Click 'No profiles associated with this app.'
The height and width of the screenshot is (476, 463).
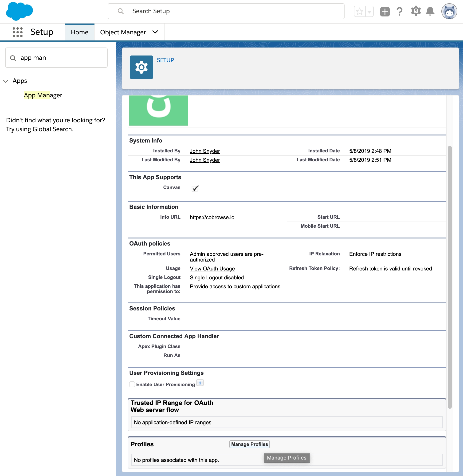click(176, 460)
